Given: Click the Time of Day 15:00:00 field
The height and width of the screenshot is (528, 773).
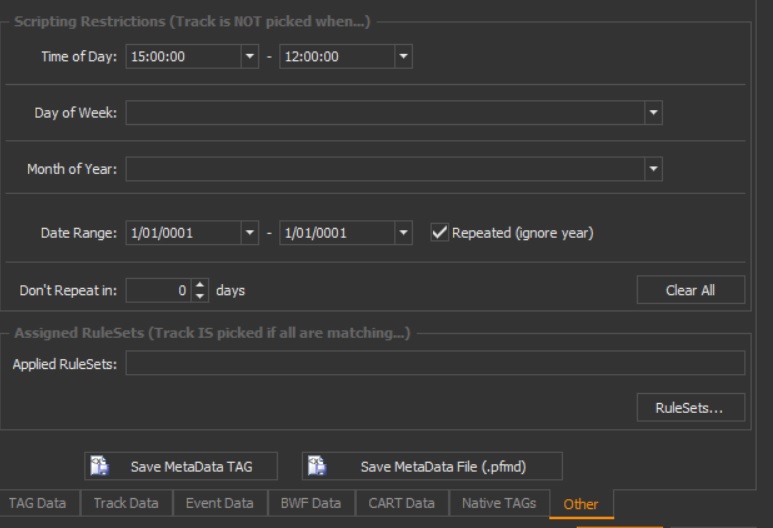Looking at the screenshot, I should click(x=183, y=57).
